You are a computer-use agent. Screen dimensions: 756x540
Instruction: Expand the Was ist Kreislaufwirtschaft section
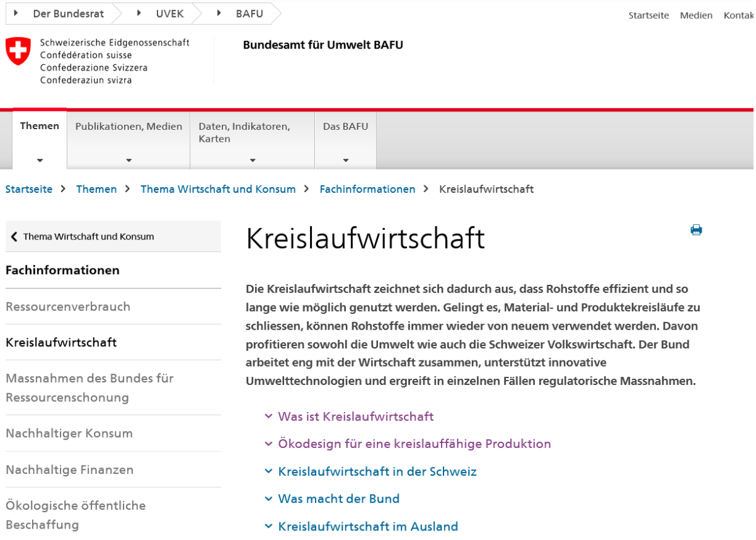coord(355,416)
